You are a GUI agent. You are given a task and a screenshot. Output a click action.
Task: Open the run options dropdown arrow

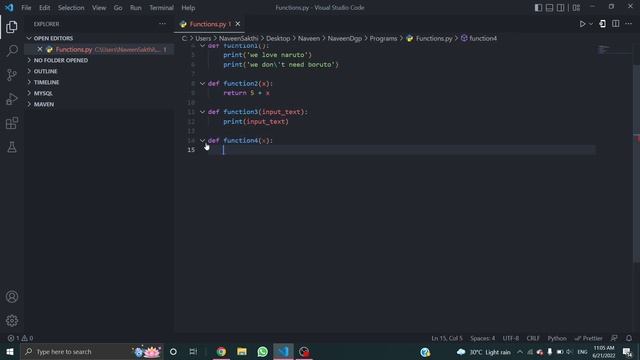[591, 24]
